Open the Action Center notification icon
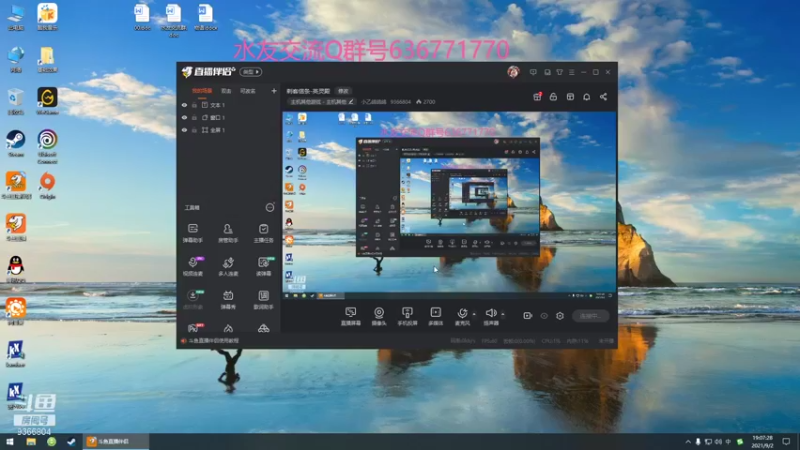The width and height of the screenshot is (800, 450). pyautogui.click(x=786, y=442)
